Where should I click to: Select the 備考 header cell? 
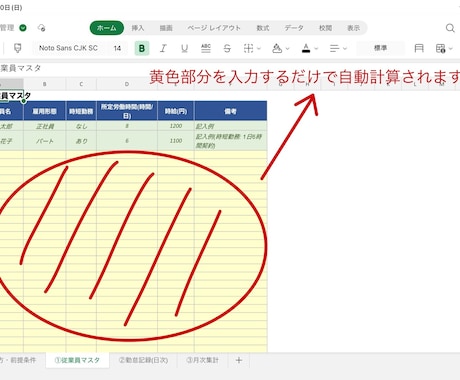(230, 111)
